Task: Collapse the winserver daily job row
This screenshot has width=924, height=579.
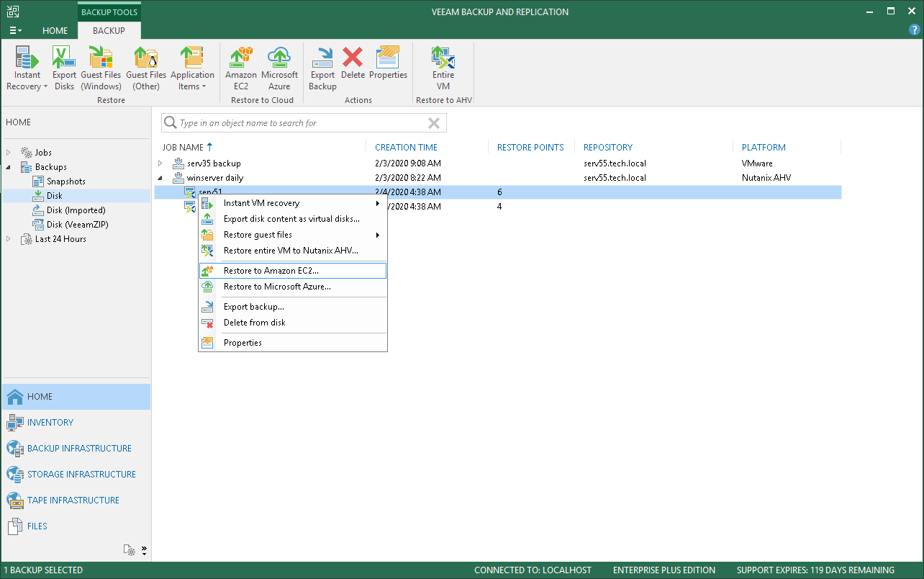Action: tap(160, 178)
